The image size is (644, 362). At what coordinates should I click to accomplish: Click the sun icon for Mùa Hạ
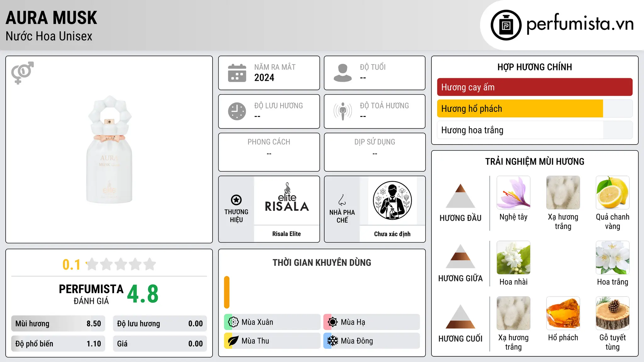[x=332, y=322]
